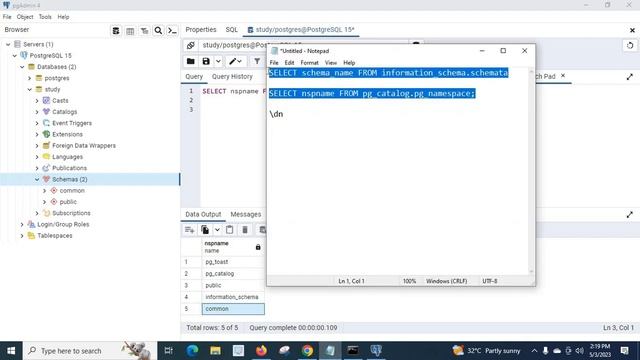Screen dimensions: 640x360
Task: Click the \dn line in Notepad
Action: click(x=276, y=114)
